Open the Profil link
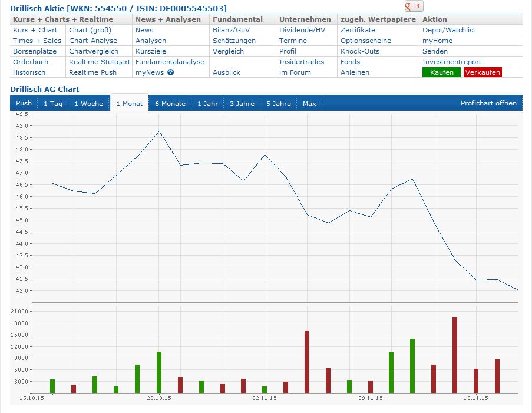This screenshot has height=413, width=532. pyautogui.click(x=288, y=51)
